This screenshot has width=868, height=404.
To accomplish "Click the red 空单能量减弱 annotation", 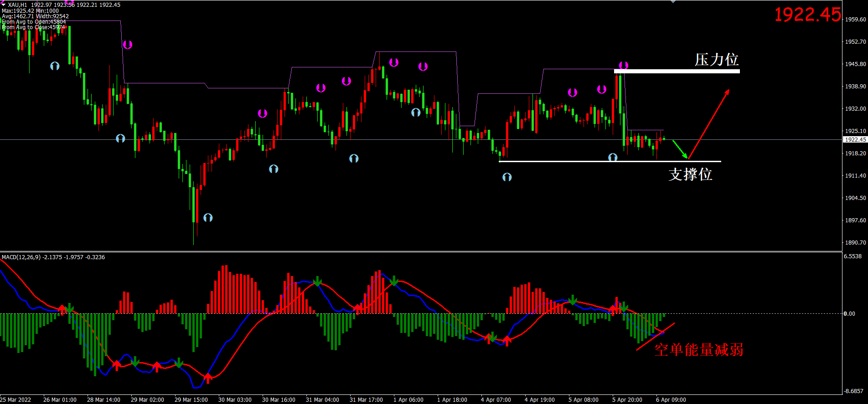I will (x=698, y=350).
